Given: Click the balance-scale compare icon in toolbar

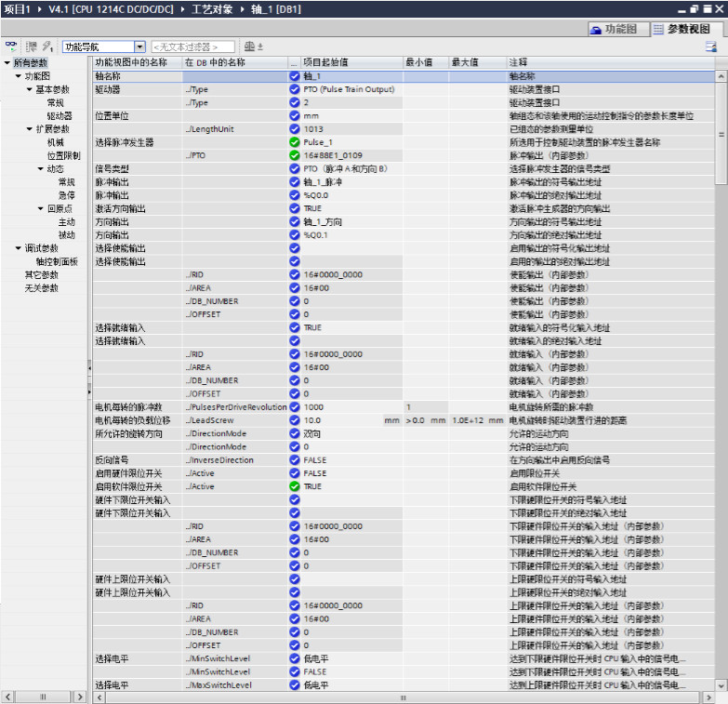Looking at the screenshot, I should click(x=254, y=46).
